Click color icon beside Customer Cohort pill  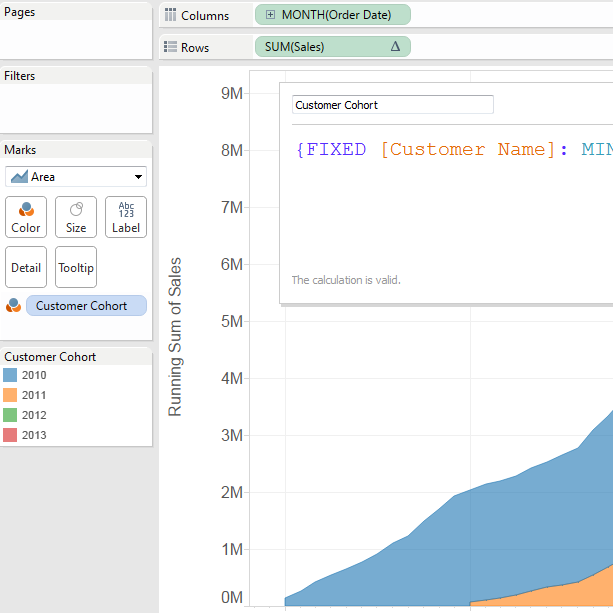[x=14, y=306]
